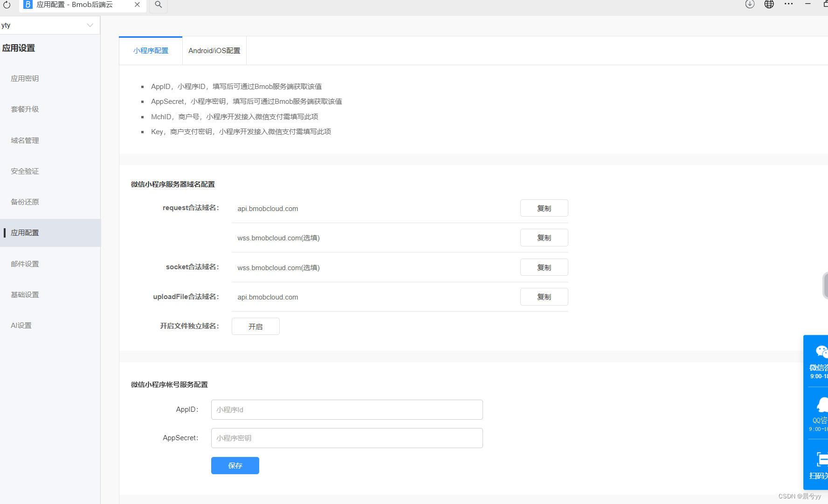Viewport: 828px width, 504px height.
Task: Copy the request domain api.bmobcloud.com
Action: 544,208
